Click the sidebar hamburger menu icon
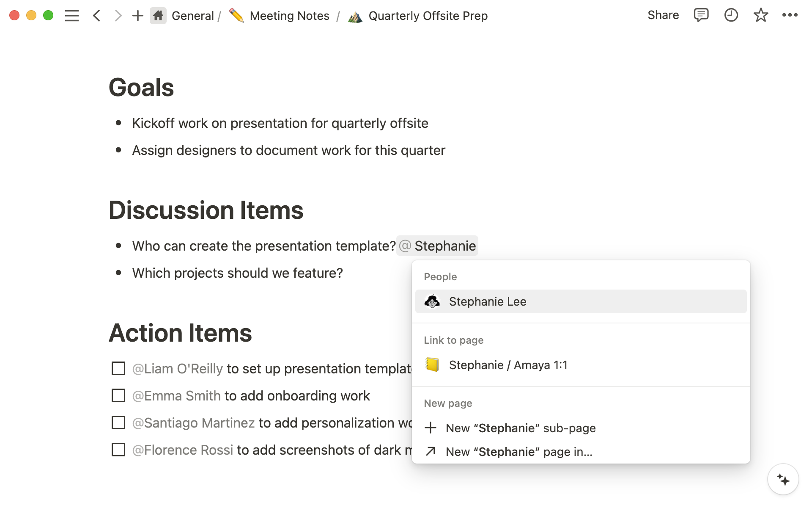The width and height of the screenshot is (812, 508). tap(72, 15)
